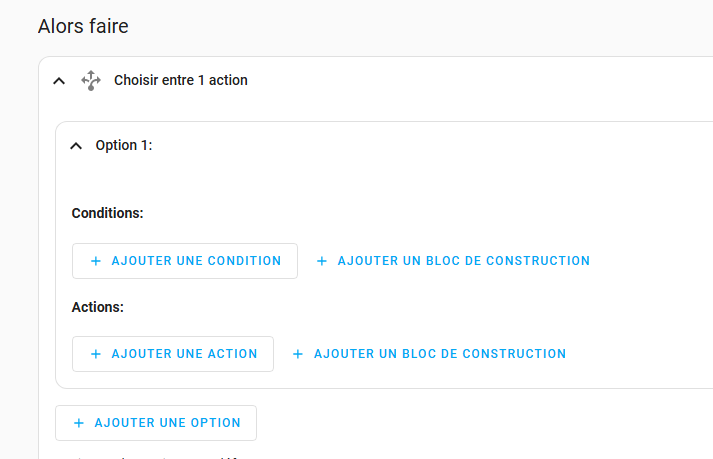The image size is (713, 459).
Task: Click the 'Actions:' section label
Action: coord(98,307)
